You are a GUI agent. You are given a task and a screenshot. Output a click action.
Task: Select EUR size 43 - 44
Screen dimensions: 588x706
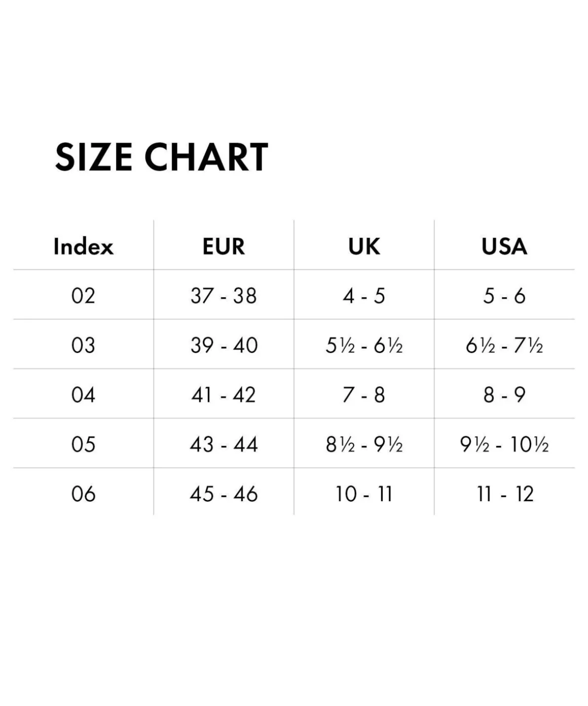pyautogui.click(x=224, y=444)
